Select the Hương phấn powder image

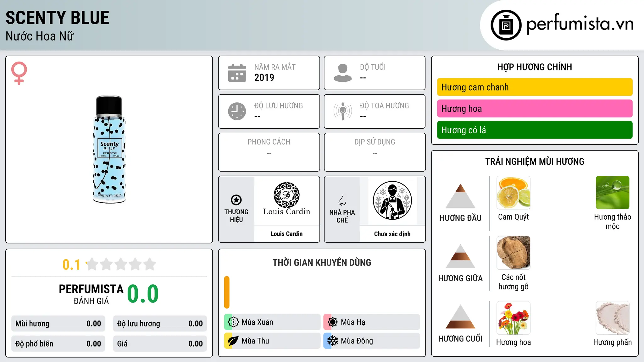click(x=613, y=318)
